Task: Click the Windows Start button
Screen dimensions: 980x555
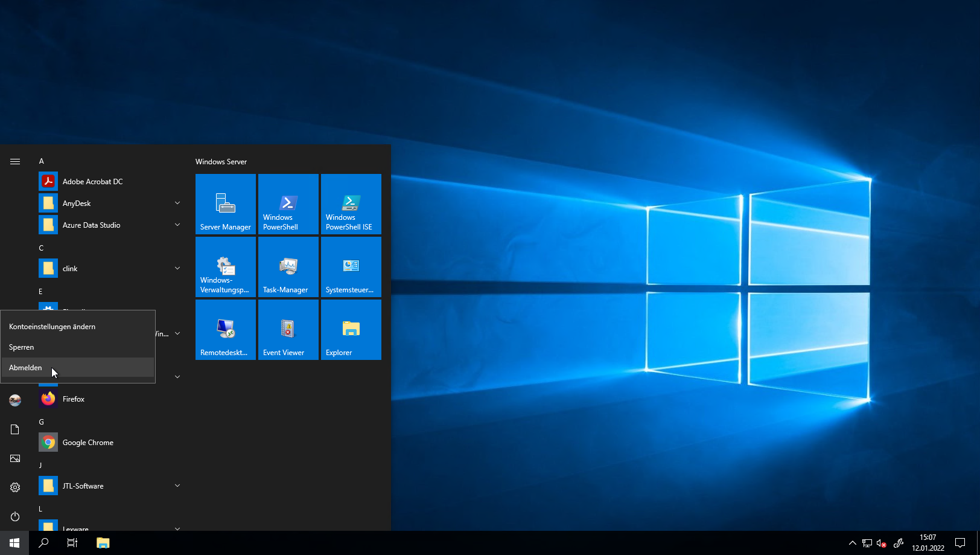Action: pos(14,543)
